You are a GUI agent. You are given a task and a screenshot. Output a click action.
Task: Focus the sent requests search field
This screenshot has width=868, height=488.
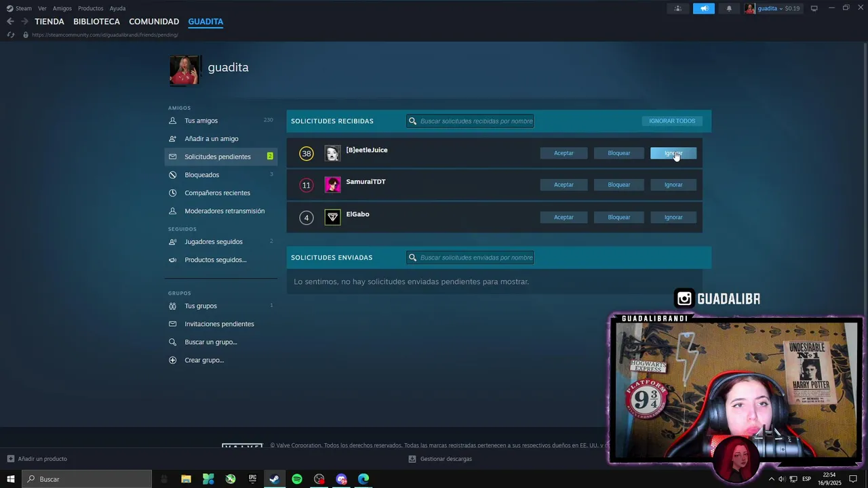[x=470, y=258]
